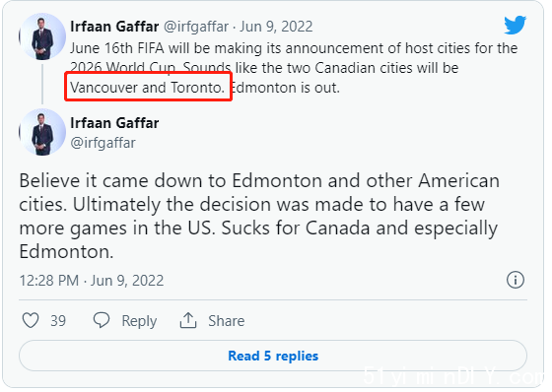Open the tweet info circle icon
This screenshot has width=552, height=392.
tap(516, 280)
